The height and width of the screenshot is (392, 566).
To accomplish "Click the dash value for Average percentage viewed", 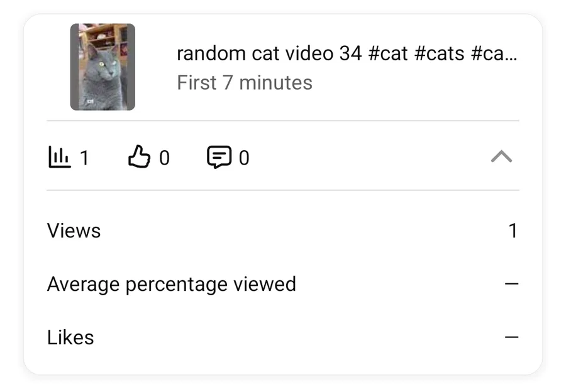I will [x=512, y=284].
